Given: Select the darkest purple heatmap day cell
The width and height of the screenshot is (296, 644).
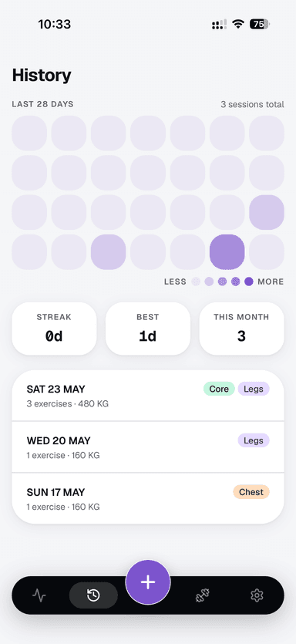Looking at the screenshot, I should click(227, 251).
